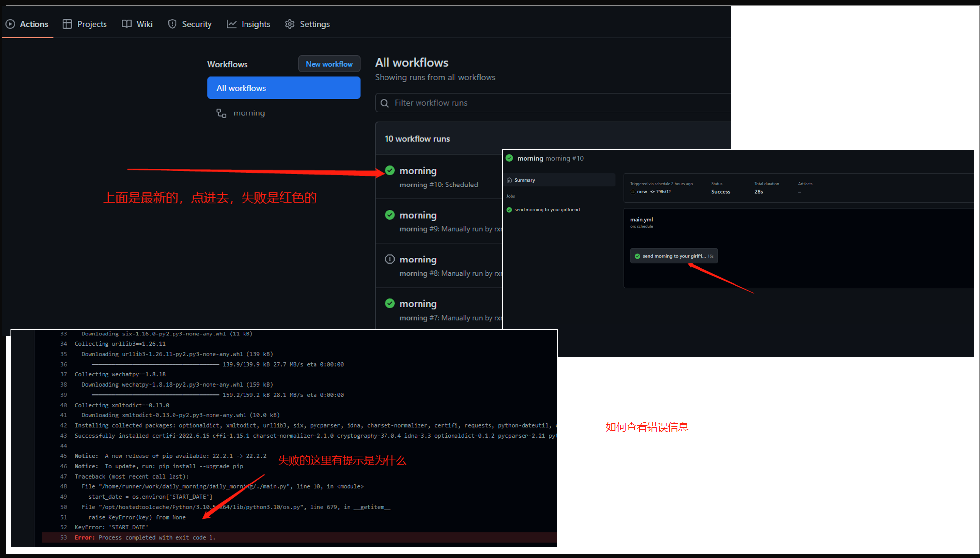Click the Security shield icon
The width and height of the screenshot is (980, 558).
172,24
